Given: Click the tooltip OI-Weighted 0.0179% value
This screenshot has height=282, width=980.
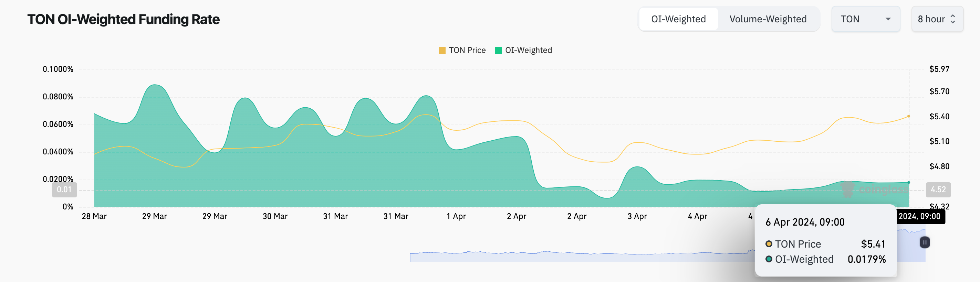Looking at the screenshot, I should click(867, 259).
